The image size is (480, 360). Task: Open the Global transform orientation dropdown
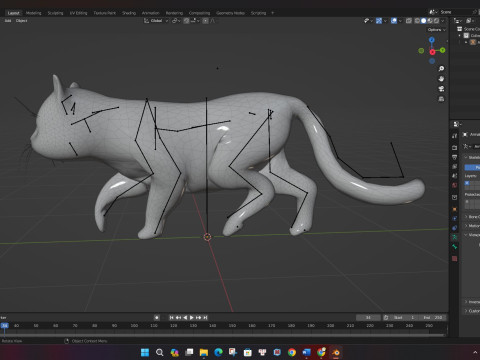[156, 21]
